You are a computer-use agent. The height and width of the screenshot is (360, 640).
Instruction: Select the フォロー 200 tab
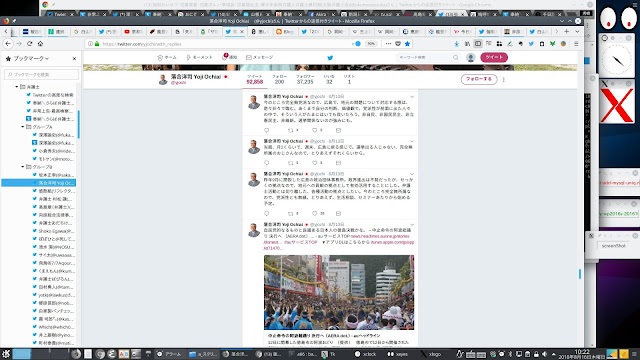tap(279, 80)
